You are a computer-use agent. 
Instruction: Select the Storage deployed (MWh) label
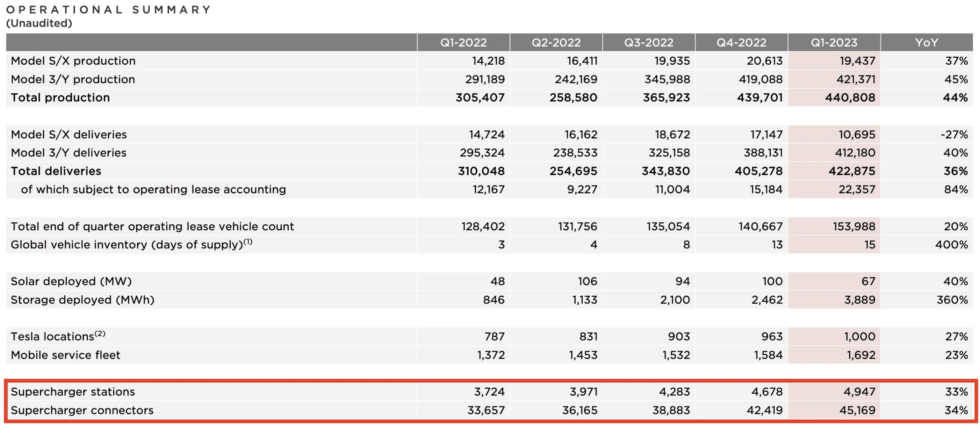coord(83,300)
